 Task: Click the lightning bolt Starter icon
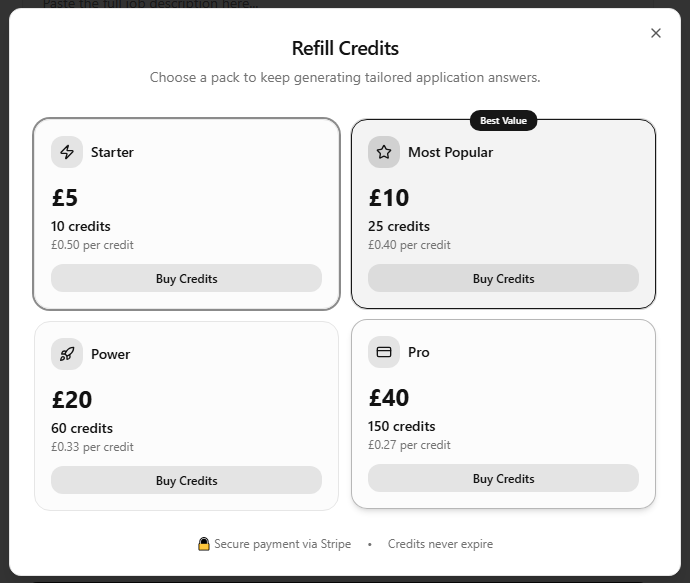pos(67,152)
